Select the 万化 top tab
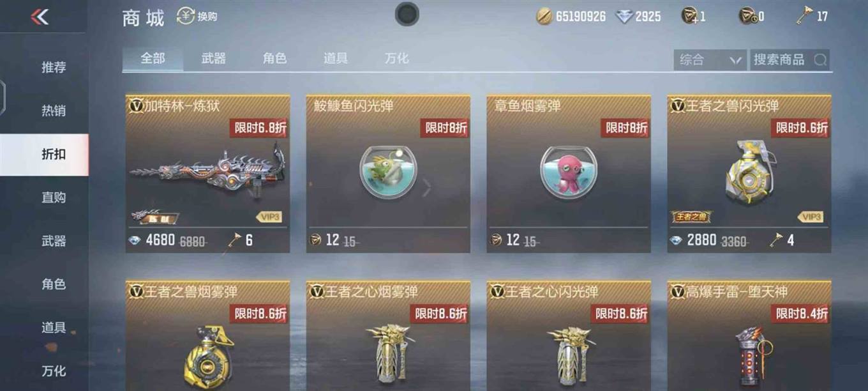This screenshot has height=391, width=868. tap(396, 58)
